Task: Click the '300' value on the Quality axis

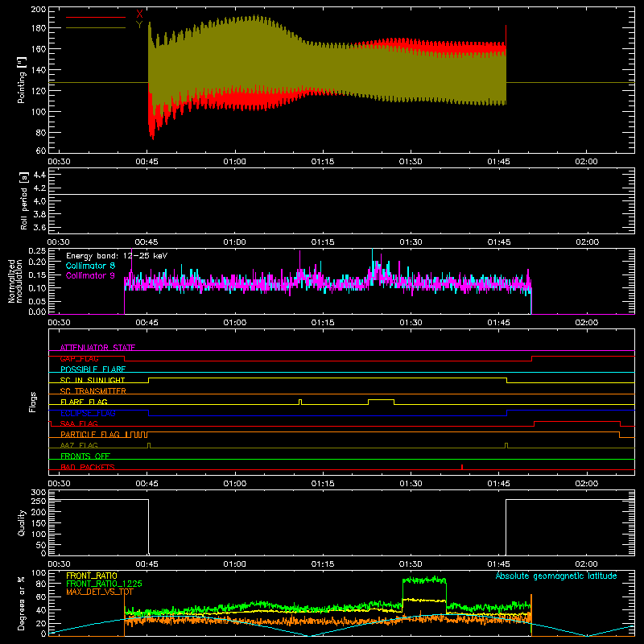Action: coord(39,492)
